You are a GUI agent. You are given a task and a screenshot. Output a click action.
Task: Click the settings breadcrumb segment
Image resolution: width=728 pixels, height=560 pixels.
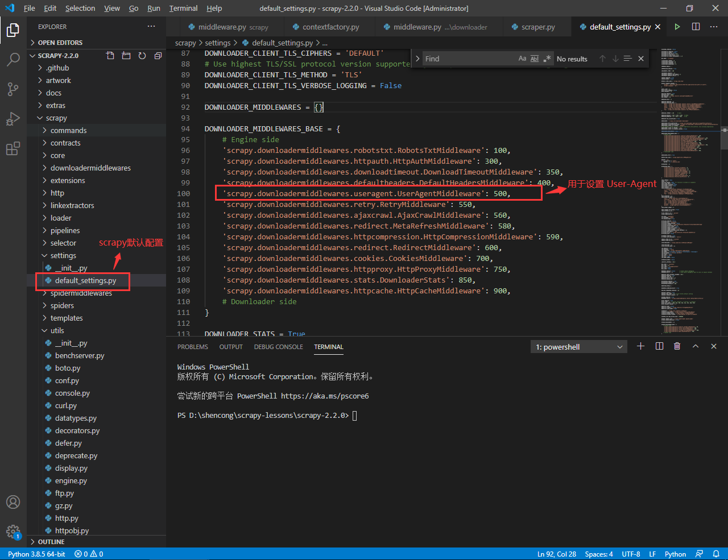pos(218,43)
